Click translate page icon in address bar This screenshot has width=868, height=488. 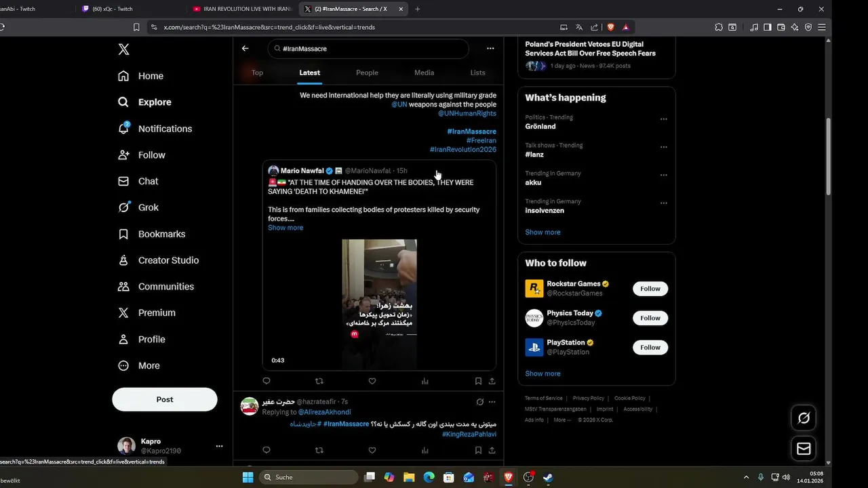(x=579, y=27)
